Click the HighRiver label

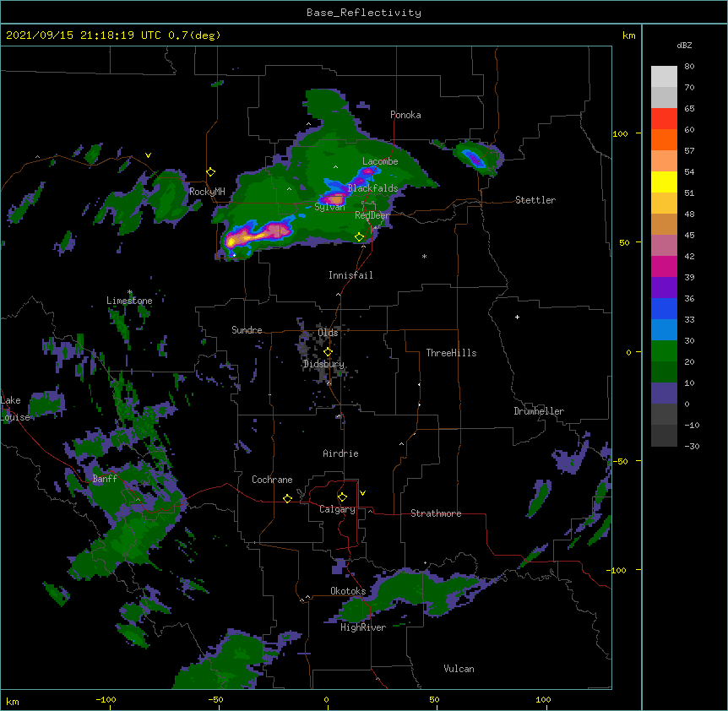click(x=363, y=627)
